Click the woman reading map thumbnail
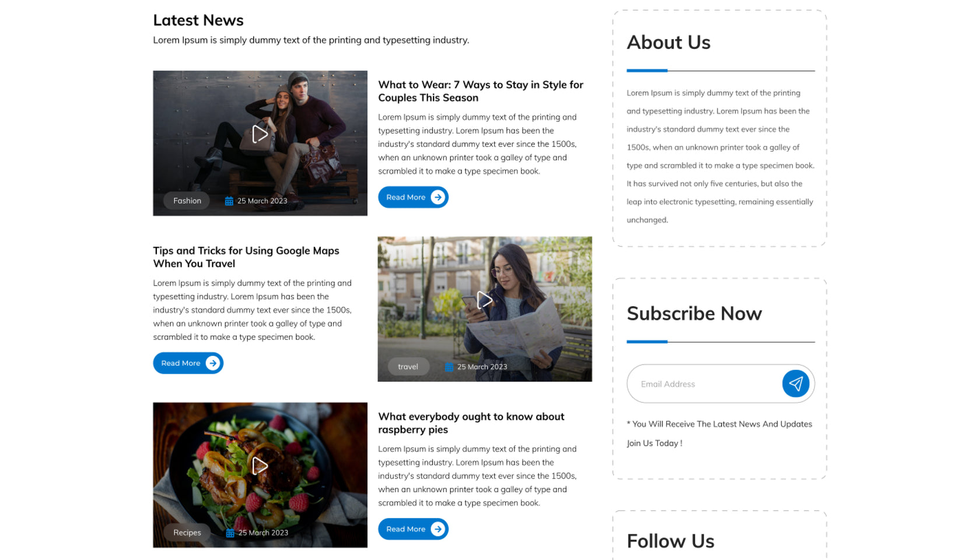980x560 pixels. click(x=485, y=309)
